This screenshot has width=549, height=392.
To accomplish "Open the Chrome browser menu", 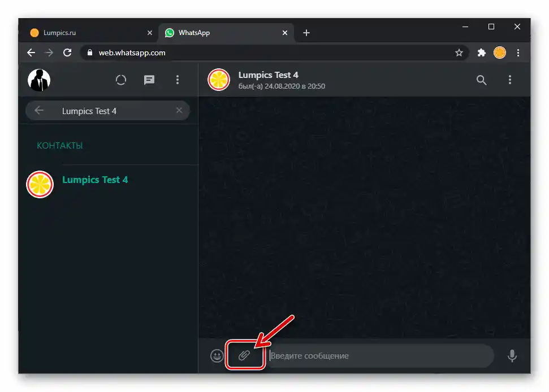I will click(x=518, y=53).
